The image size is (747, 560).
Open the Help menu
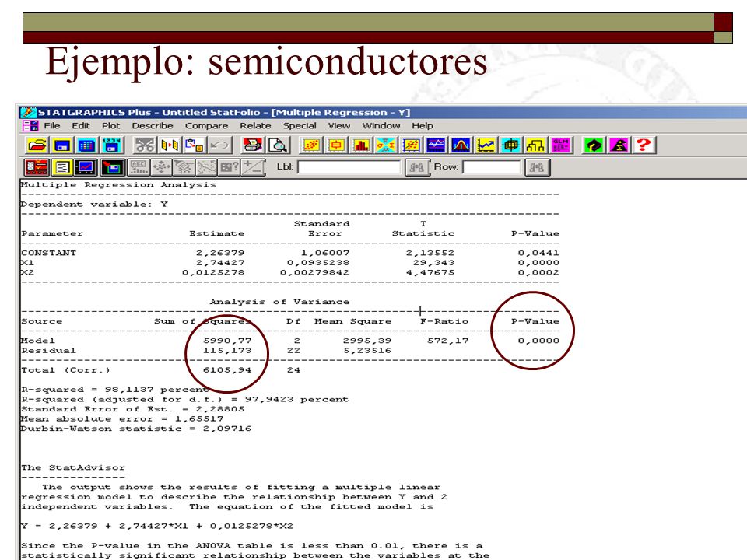tap(423, 126)
